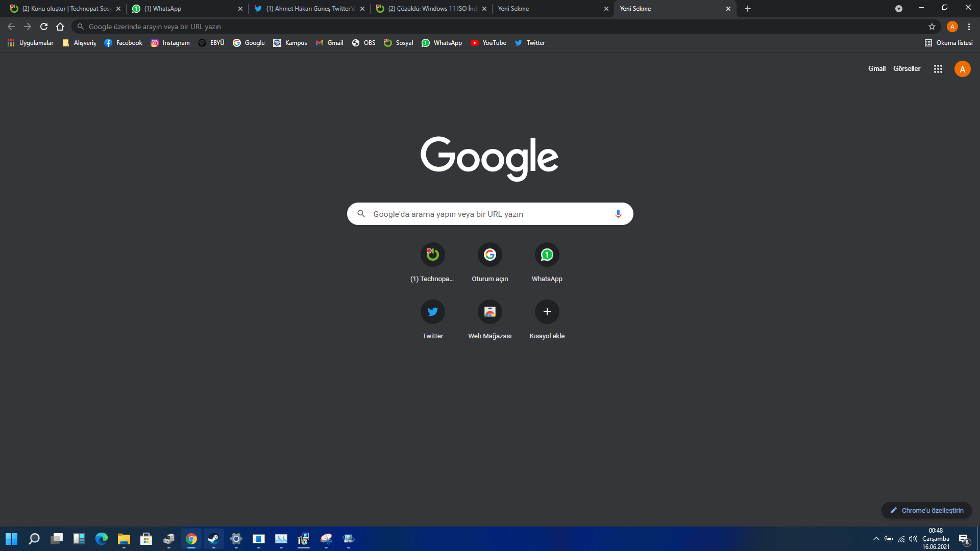
Task: Open a new tab with plus button
Action: coord(747,9)
